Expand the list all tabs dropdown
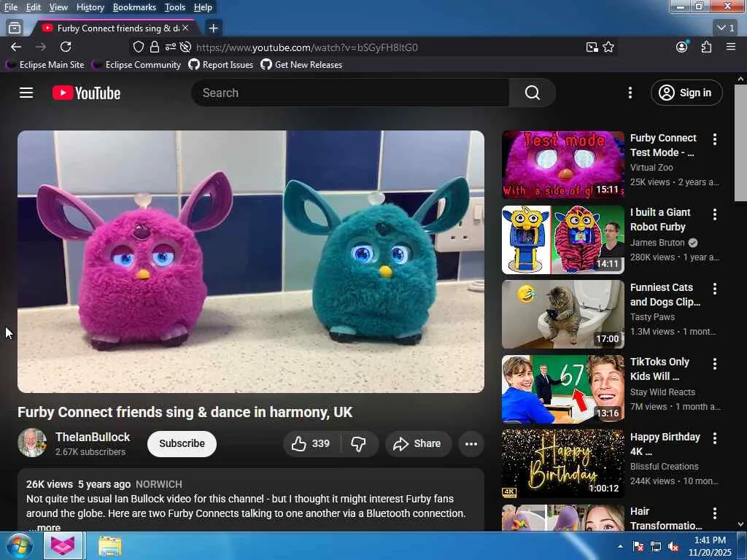Image resolution: width=747 pixels, height=560 pixels. (726, 28)
